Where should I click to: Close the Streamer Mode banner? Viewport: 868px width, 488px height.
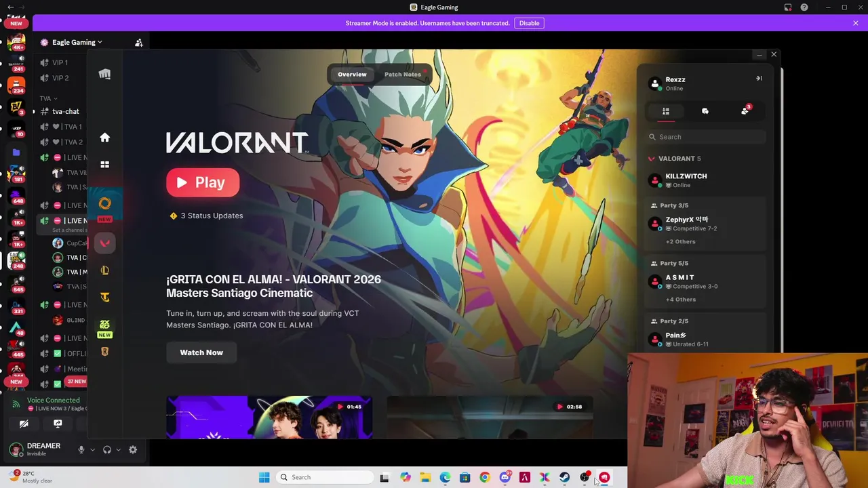coord(856,23)
